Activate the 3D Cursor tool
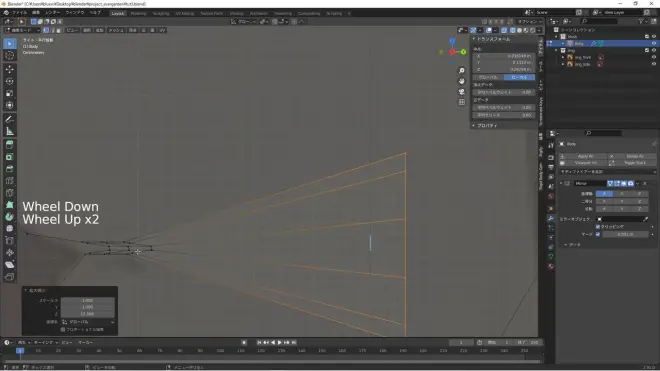 [10, 56]
